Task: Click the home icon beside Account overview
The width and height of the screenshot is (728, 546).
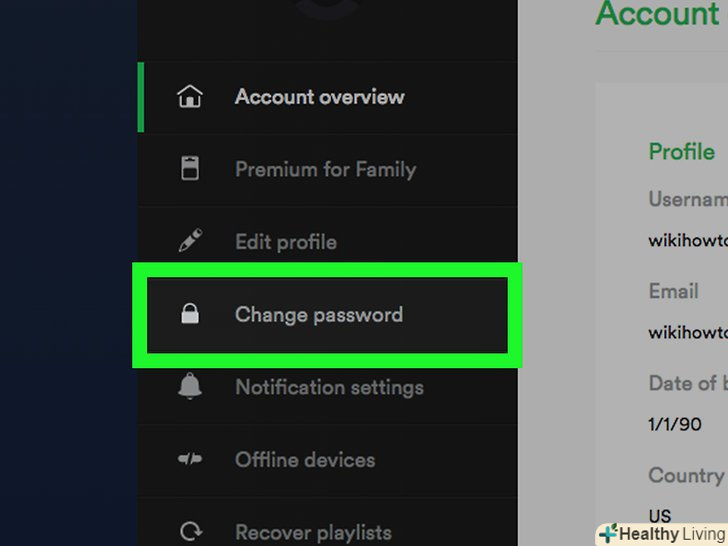Action: tap(189, 97)
